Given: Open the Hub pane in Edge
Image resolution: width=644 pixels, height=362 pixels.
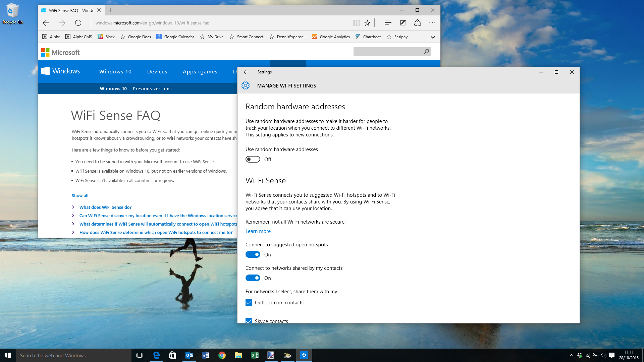Looking at the screenshot, I should (387, 23).
